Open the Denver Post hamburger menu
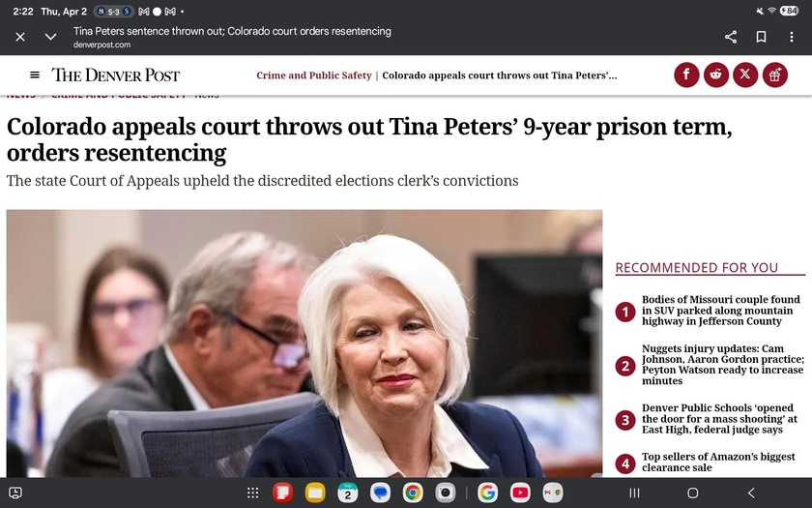The image size is (812, 508). tap(35, 75)
